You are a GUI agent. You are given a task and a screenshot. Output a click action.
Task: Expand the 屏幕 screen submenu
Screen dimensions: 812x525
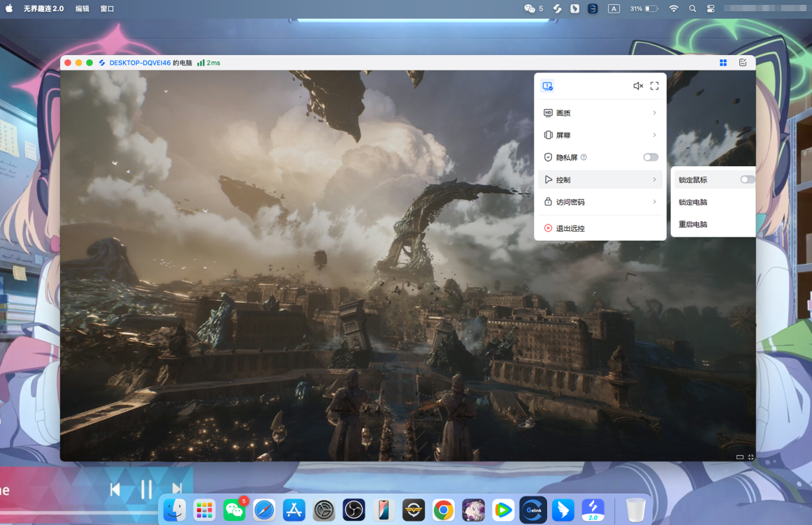(x=600, y=135)
